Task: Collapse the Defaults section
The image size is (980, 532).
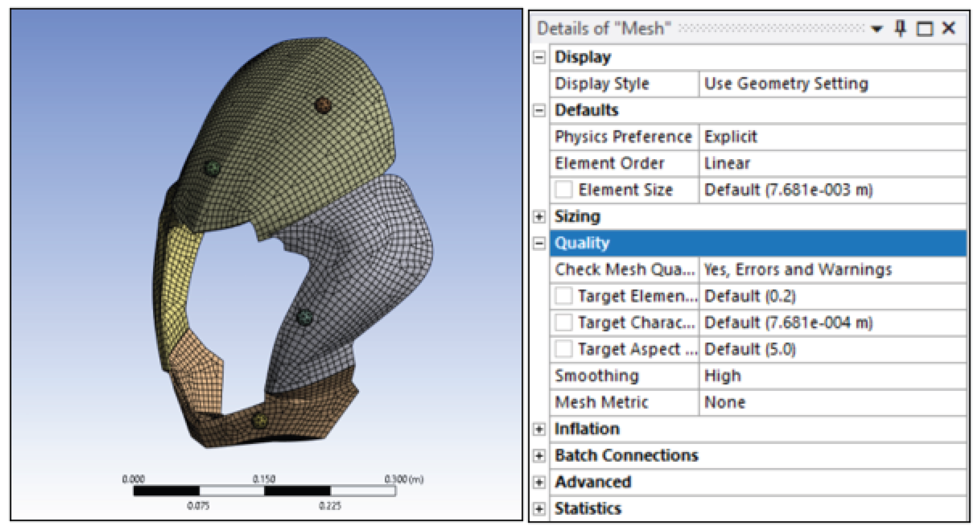Action: click(x=539, y=111)
